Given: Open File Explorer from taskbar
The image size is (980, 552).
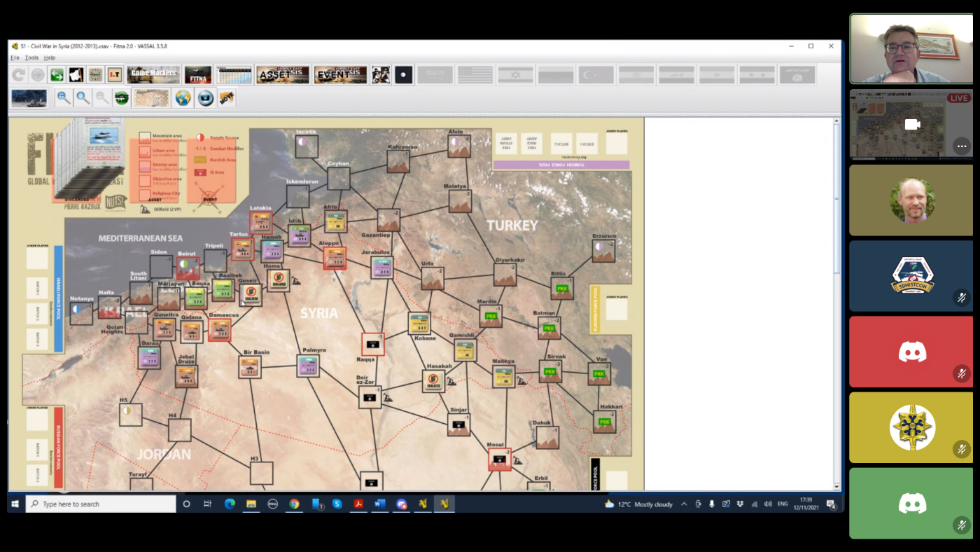Looking at the screenshot, I should point(251,504).
